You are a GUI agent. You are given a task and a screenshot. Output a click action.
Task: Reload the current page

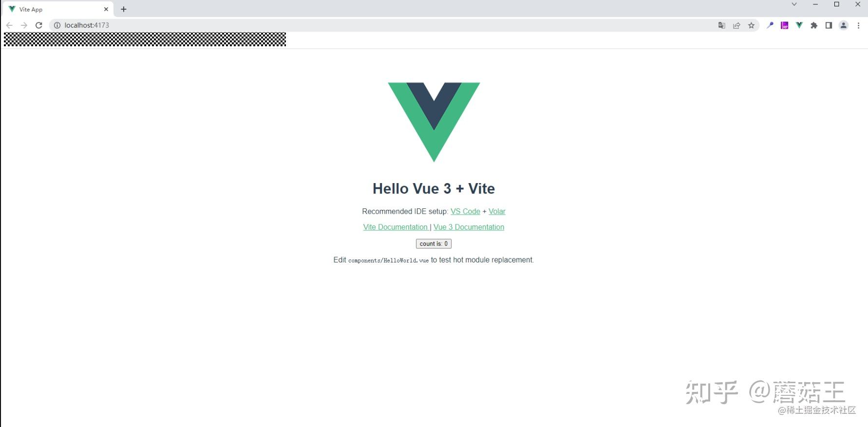[39, 25]
